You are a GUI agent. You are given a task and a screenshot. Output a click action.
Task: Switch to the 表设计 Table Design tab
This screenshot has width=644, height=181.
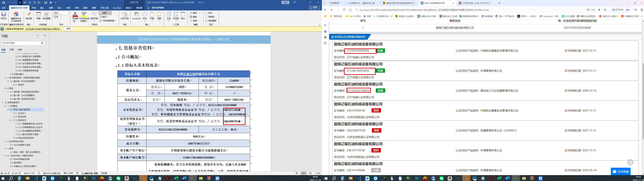[x=129, y=8]
